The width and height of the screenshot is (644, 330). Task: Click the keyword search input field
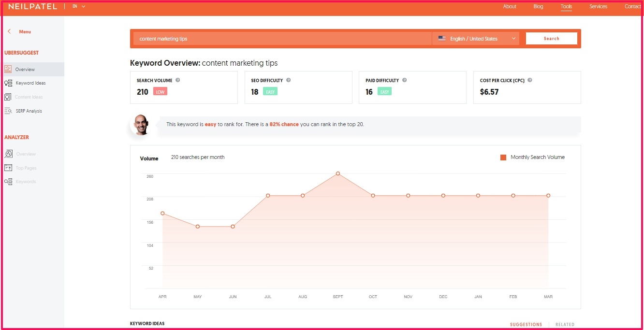(x=282, y=39)
